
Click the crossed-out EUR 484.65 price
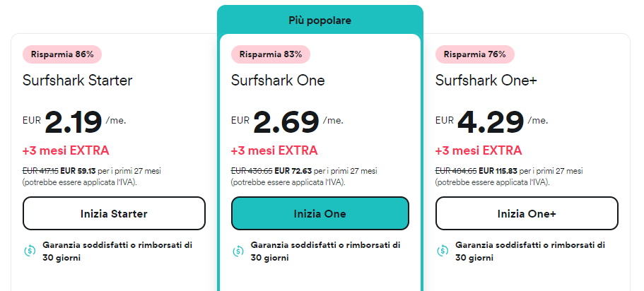pyautogui.click(x=455, y=171)
